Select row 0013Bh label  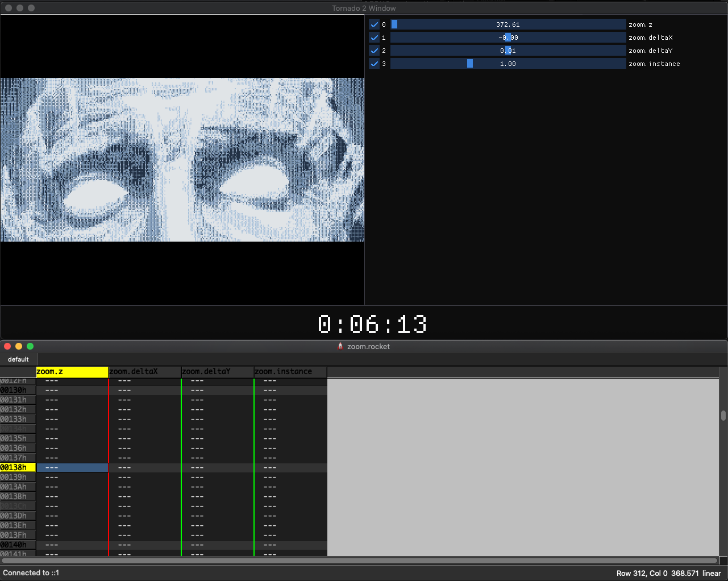pyautogui.click(x=18, y=496)
